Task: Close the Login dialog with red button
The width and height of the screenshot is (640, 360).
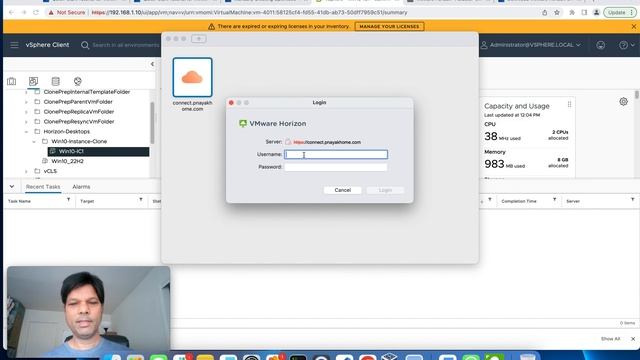Action: [x=231, y=103]
